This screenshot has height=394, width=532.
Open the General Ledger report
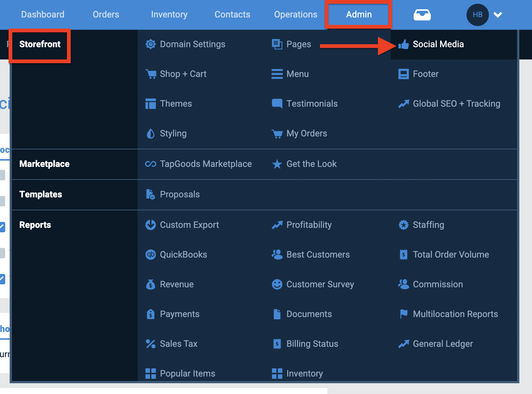pyautogui.click(x=443, y=344)
